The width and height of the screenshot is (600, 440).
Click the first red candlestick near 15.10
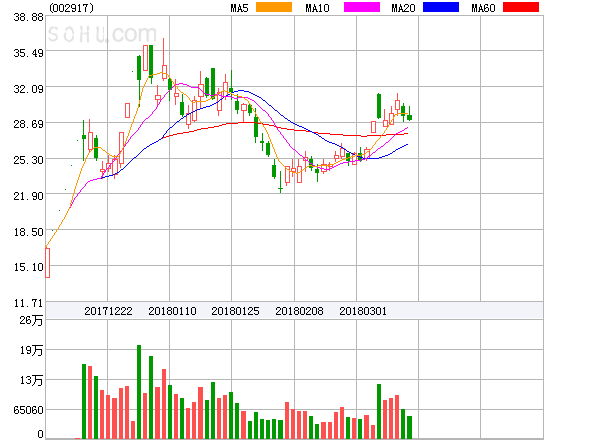click(x=47, y=263)
